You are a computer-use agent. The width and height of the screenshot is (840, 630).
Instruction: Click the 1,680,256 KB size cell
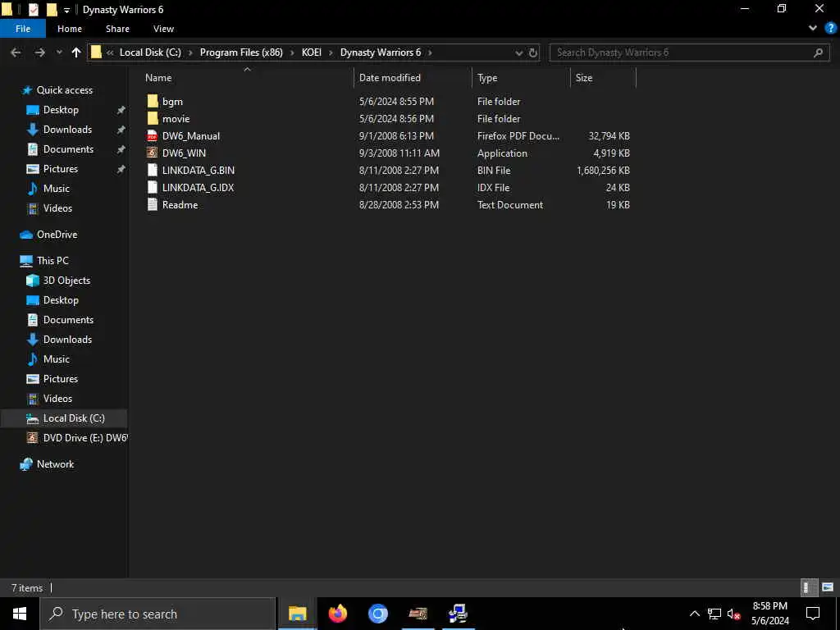(x=603, y=171)
